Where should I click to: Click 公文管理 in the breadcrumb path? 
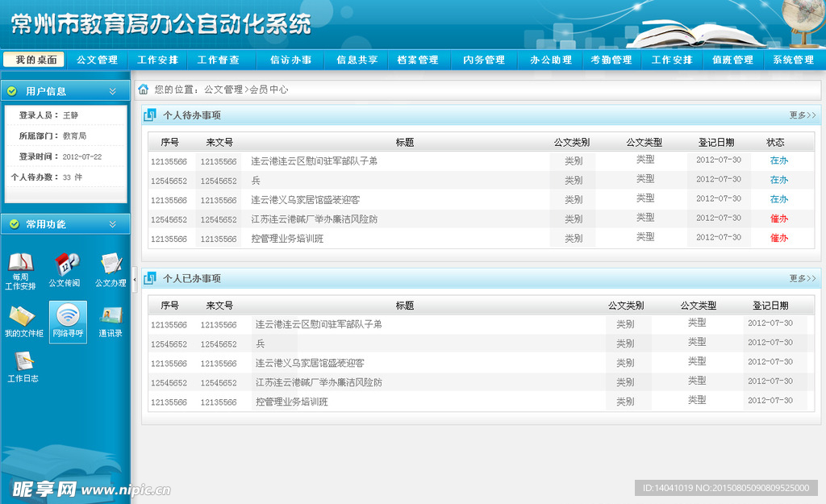coord(223,90)
